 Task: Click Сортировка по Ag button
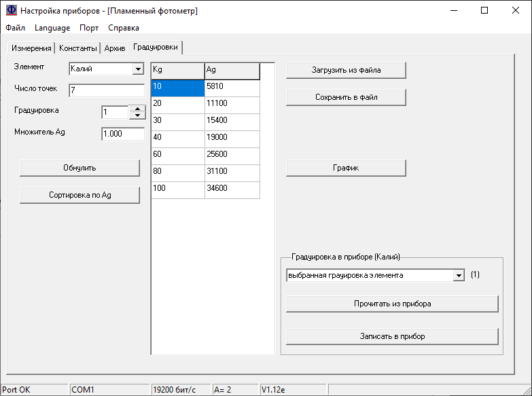[x=79, y=195]
